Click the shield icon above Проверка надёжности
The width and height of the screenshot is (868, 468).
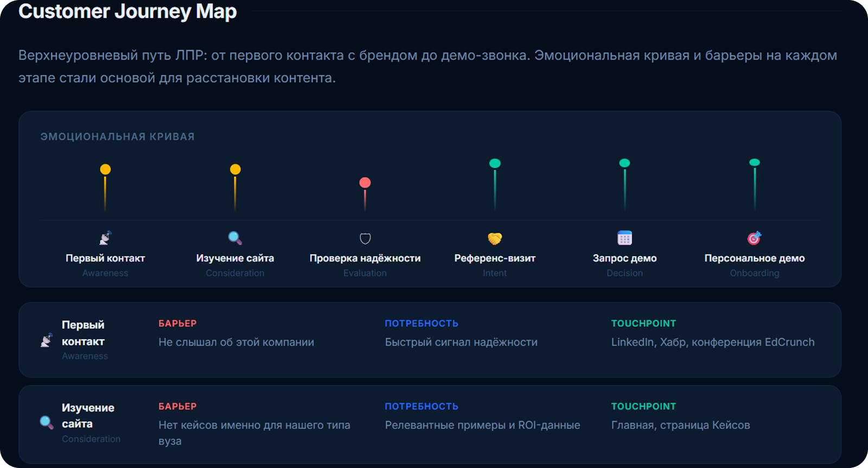pos(365,238)
